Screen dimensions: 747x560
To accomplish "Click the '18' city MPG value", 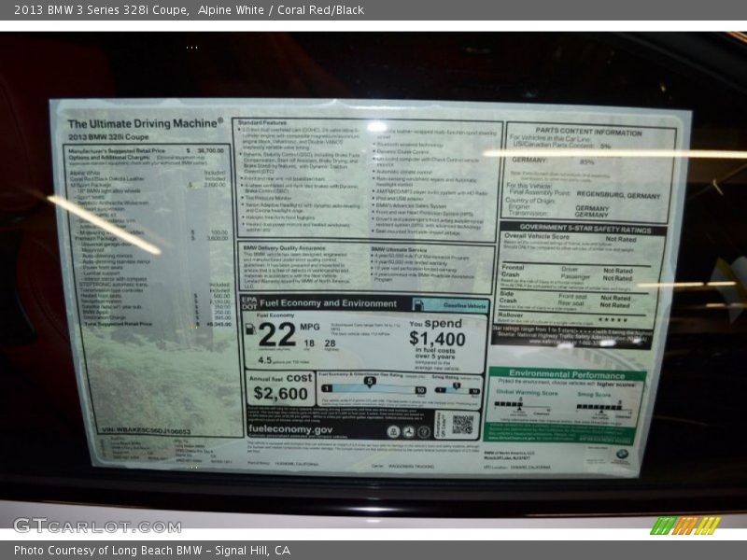I will [x=309, y=343].
